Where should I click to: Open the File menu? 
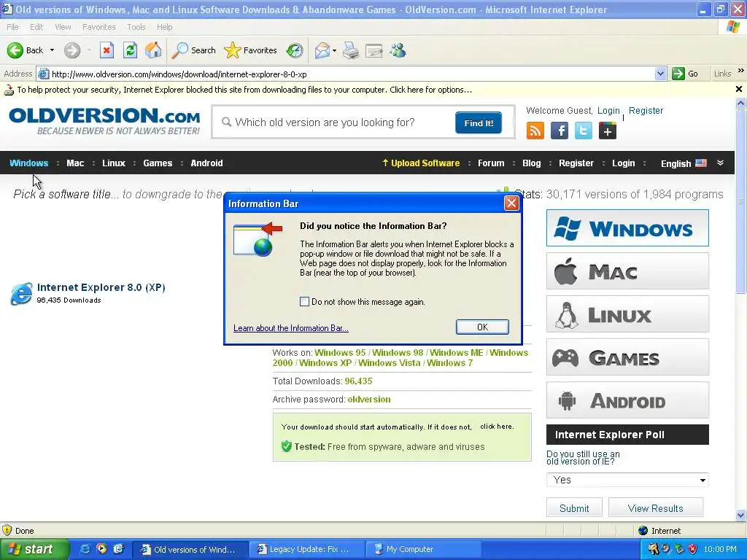[x=13, y=27]
